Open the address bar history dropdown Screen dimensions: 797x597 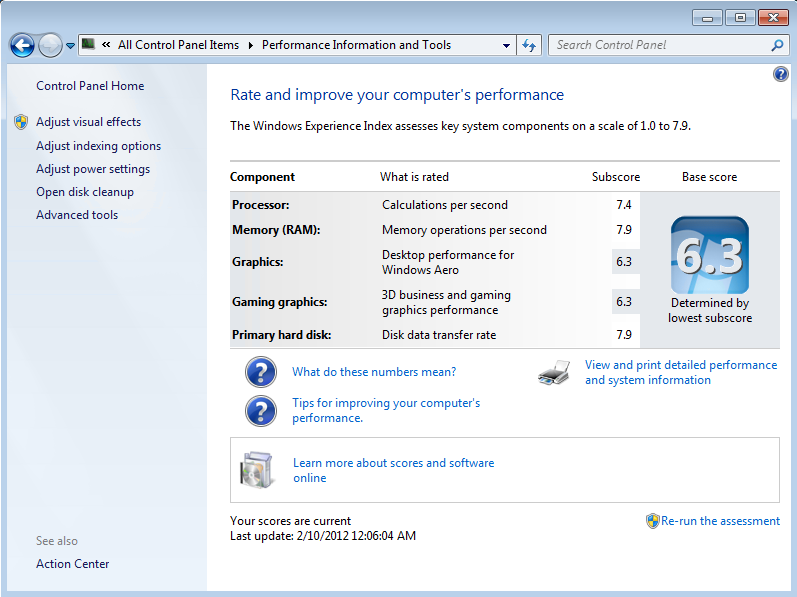506,45
